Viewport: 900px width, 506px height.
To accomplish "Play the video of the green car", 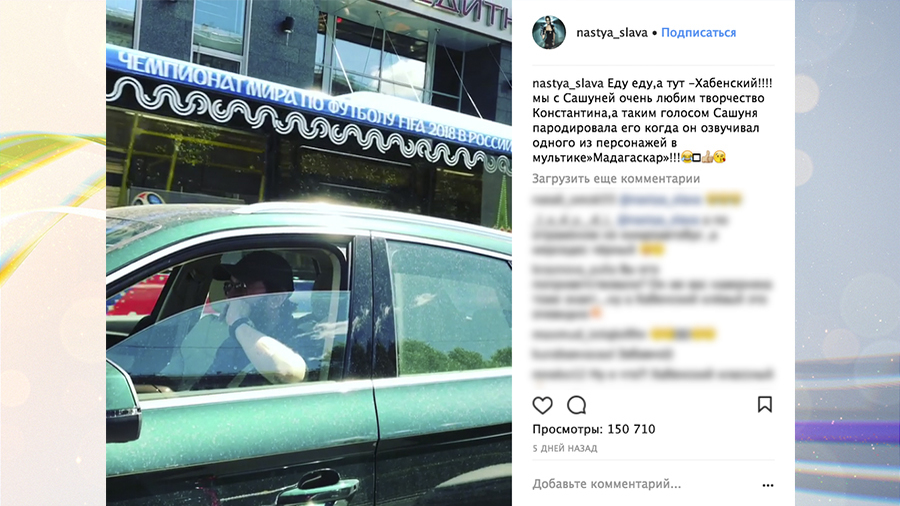I will click(x=309, y=253).
